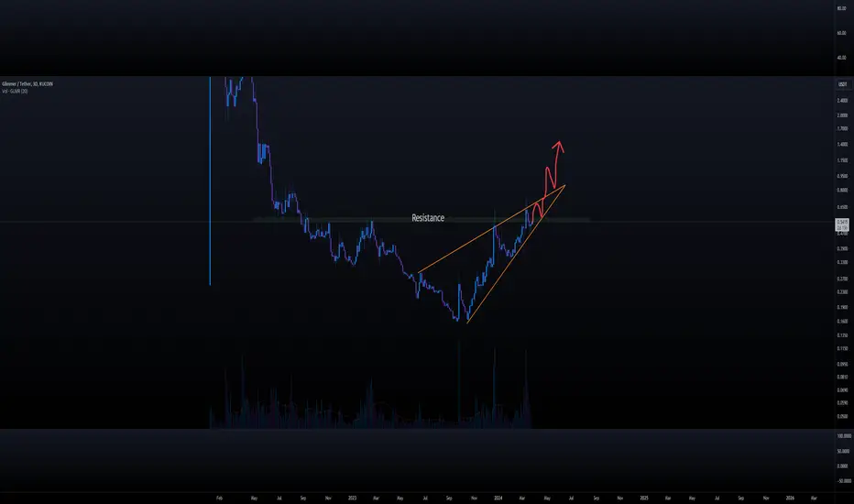Viewport: 854px width, 504px height.
Task: Click the 60.00 label on top pane axis
Action: (x=841, y=33)
